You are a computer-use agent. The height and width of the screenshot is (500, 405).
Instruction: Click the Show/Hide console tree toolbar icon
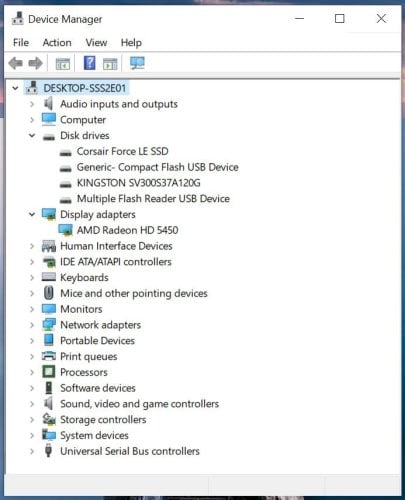click(x=62, y=63)
